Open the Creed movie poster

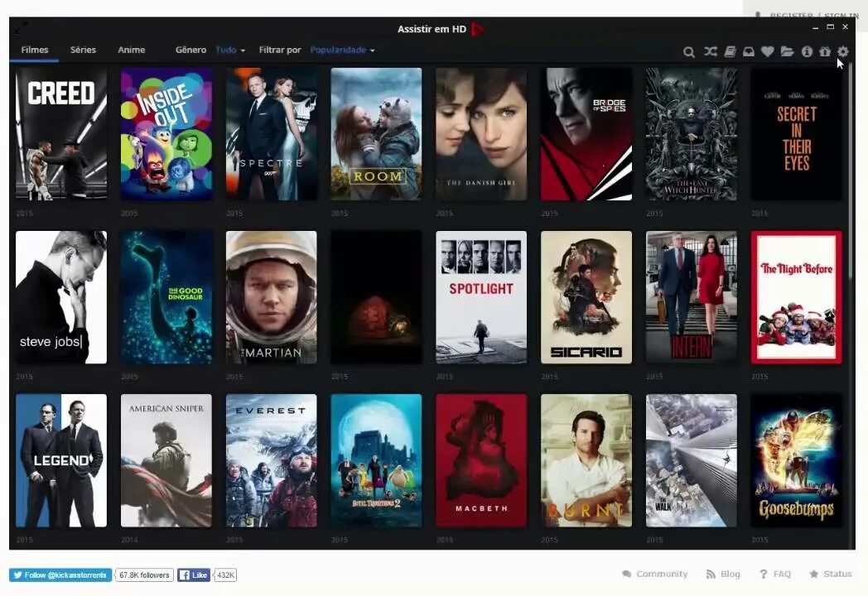coord(61,134)
